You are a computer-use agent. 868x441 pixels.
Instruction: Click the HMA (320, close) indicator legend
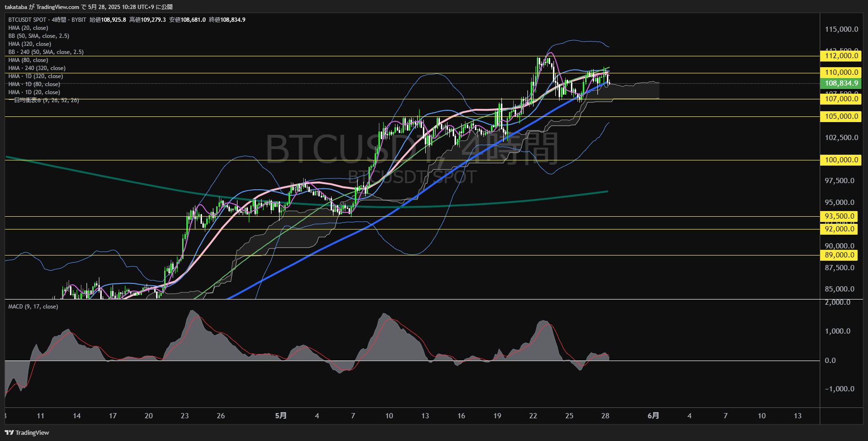point(29,44)
